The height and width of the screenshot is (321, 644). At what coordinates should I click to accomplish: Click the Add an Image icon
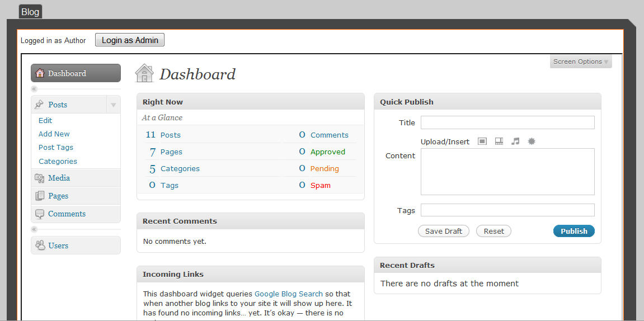[483, 141]
